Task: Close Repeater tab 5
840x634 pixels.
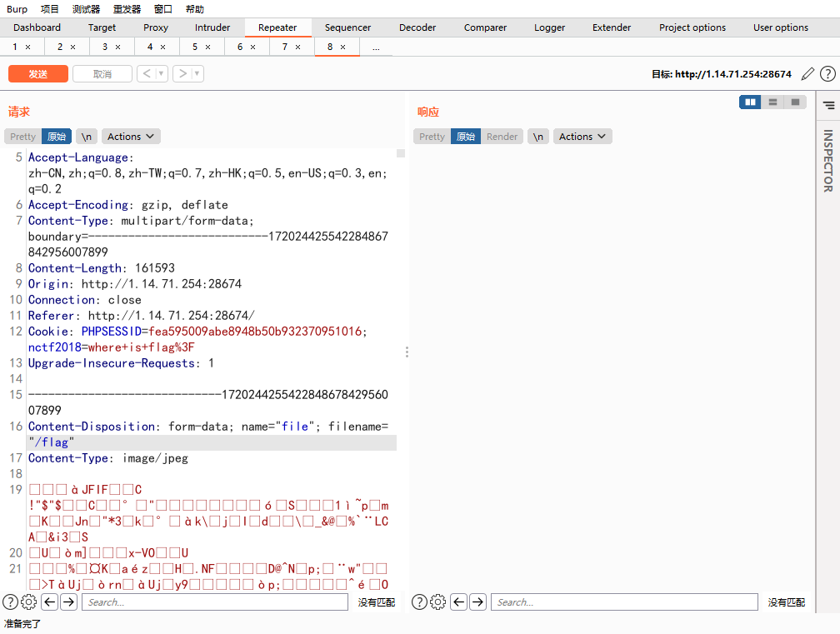Action: [x=207, y=47]
